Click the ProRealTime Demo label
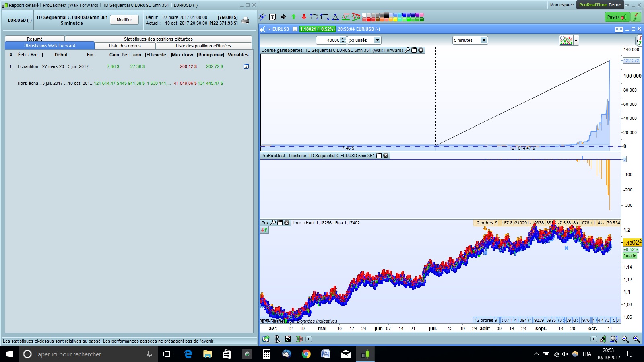The width and height of the screenshot is (644, 362). [x=600, y=5]
